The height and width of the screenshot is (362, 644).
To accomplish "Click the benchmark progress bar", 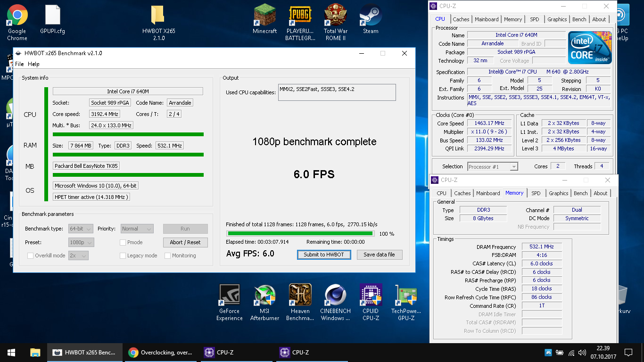I will pyautogui.click(x=301, y=233).
